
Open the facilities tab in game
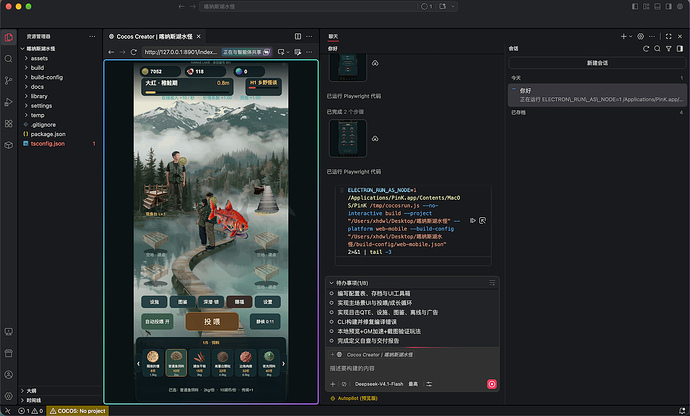[x=154, y=302]
